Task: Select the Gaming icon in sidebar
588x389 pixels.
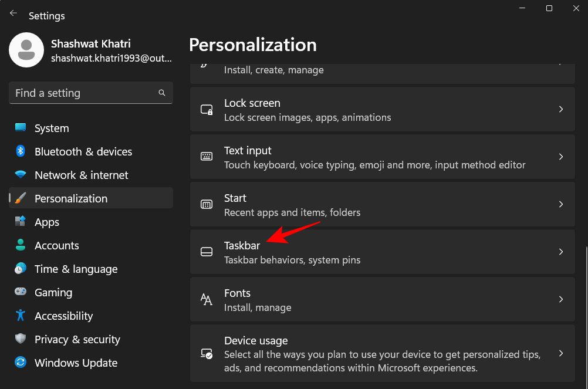Action: pyautogui.click(x=21, y=292)
